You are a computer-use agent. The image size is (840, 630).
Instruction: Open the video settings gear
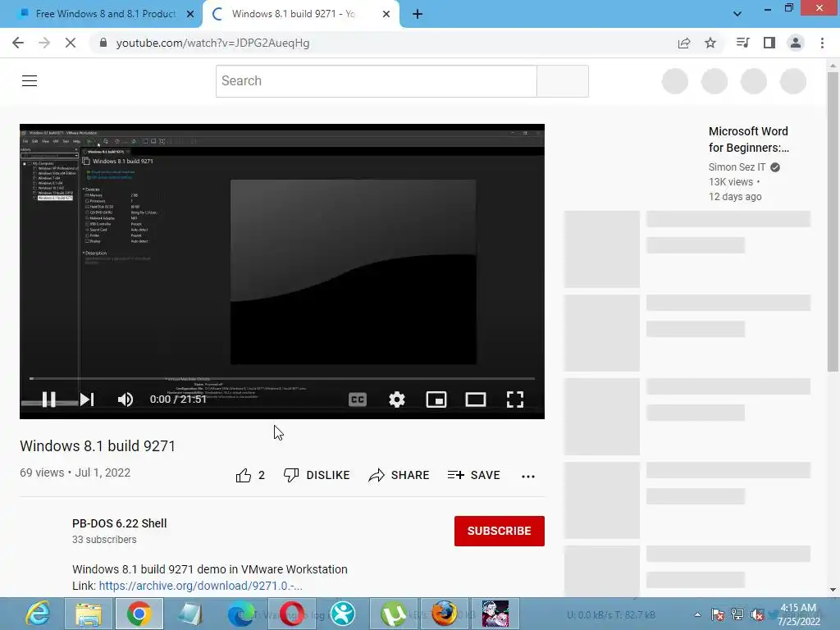pos(397,399)
